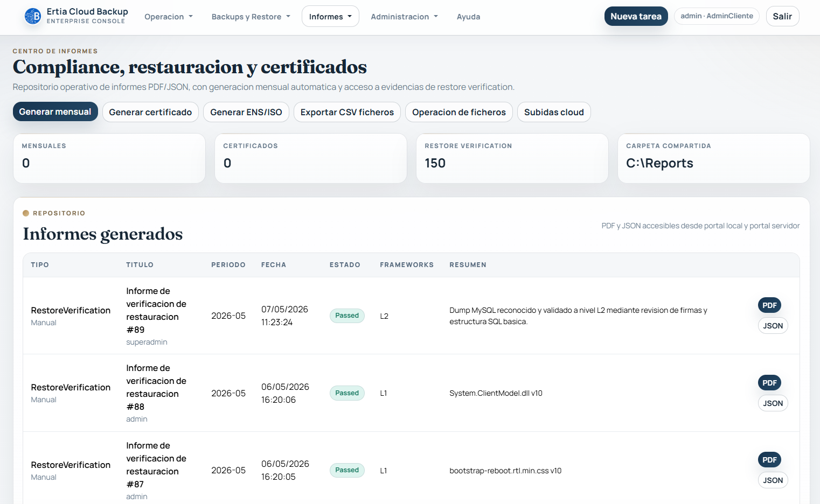Log out with the Salir button
This screenshot has width=820, height=504.
point(782,16)
